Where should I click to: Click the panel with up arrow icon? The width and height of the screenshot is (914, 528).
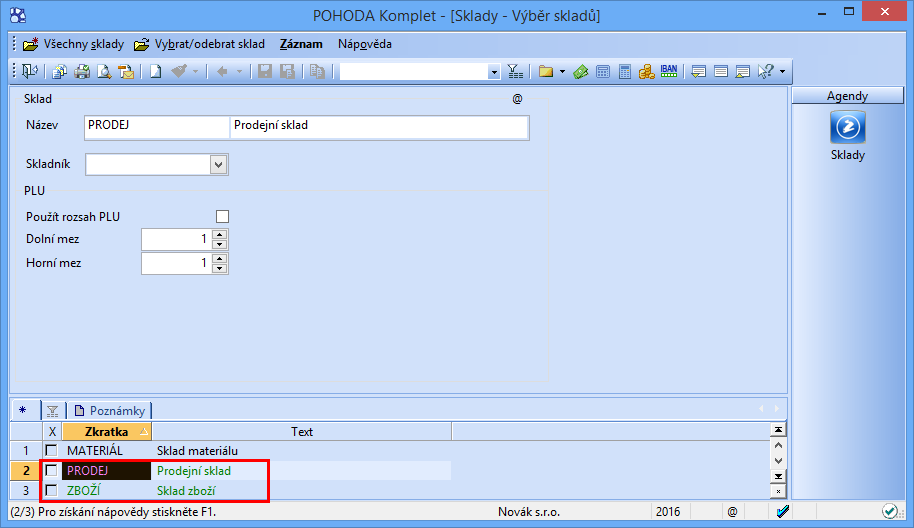click(x=743, y=72)
